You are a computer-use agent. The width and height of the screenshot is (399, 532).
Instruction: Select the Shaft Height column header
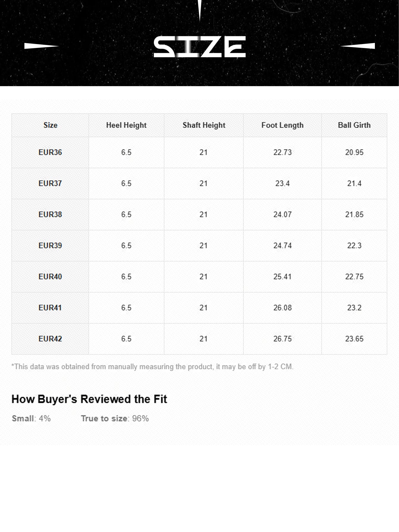point(204,125)
